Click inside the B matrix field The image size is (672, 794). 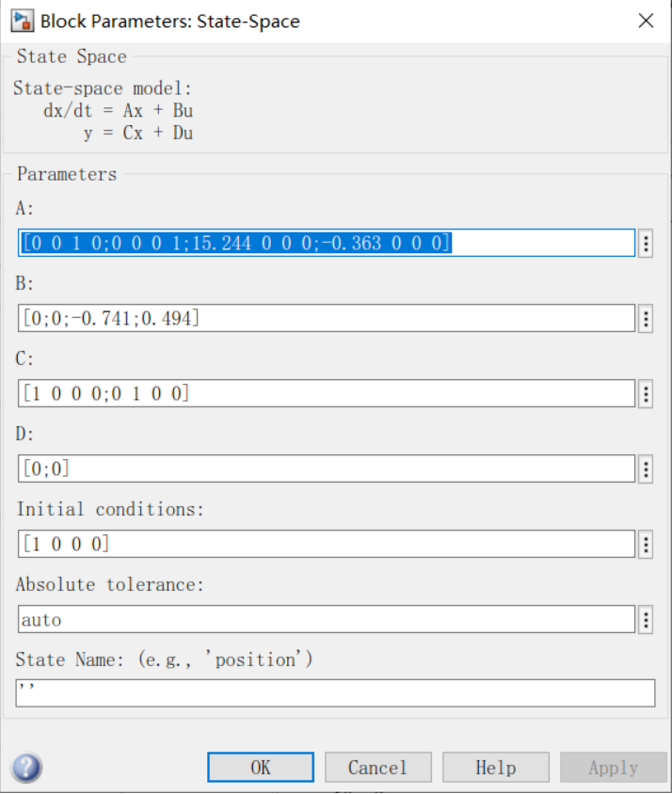327,319
